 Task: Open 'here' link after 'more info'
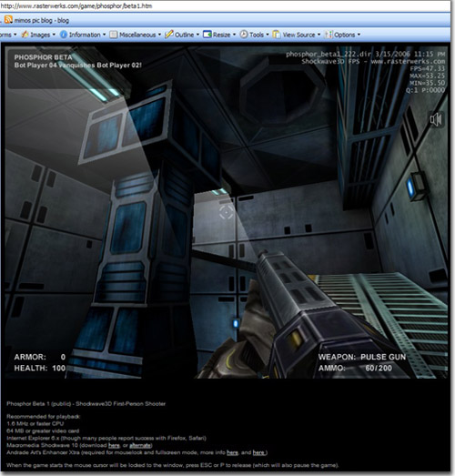pos(232,452)
